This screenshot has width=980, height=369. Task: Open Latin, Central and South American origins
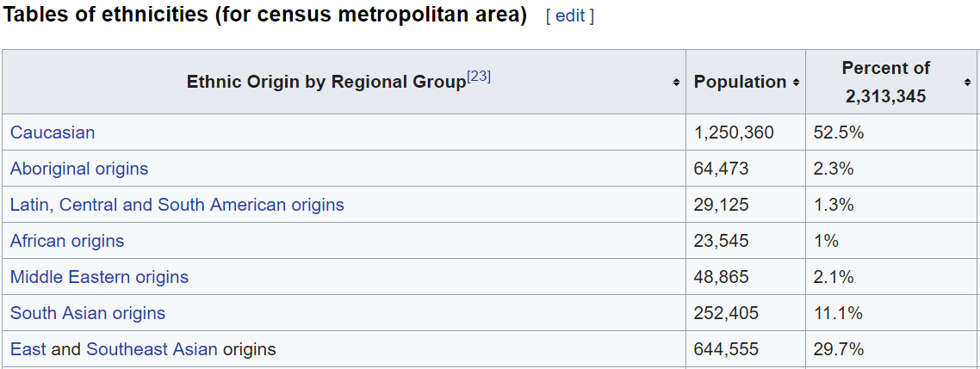point(177,205)
